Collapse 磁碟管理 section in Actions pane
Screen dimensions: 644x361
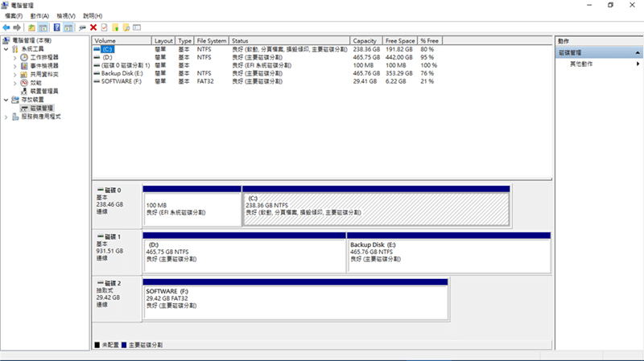coord(637,52)
